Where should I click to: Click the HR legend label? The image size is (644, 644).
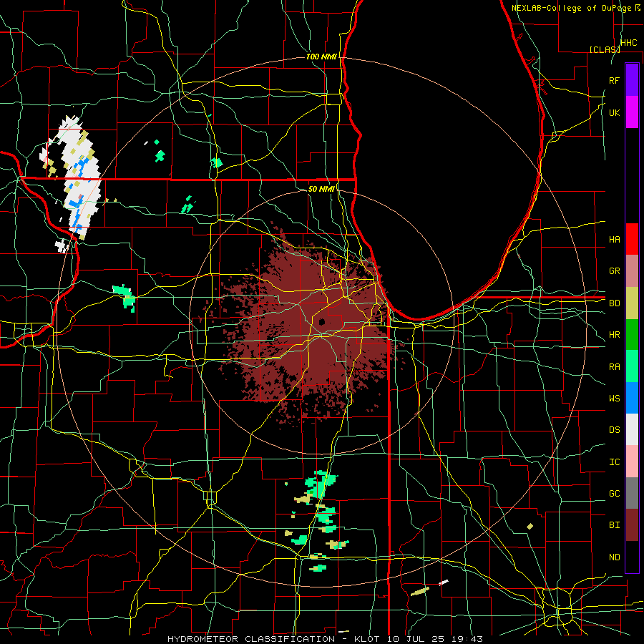coord(614,335)
